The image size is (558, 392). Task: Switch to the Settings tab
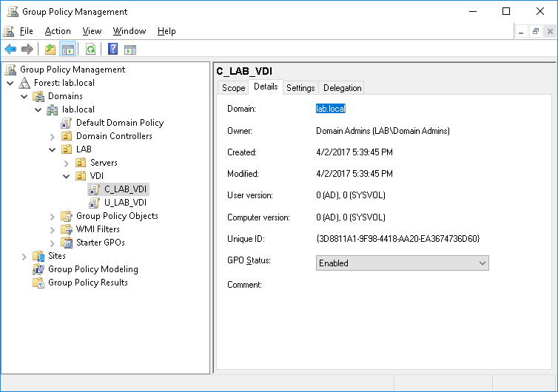pos(300,87)
